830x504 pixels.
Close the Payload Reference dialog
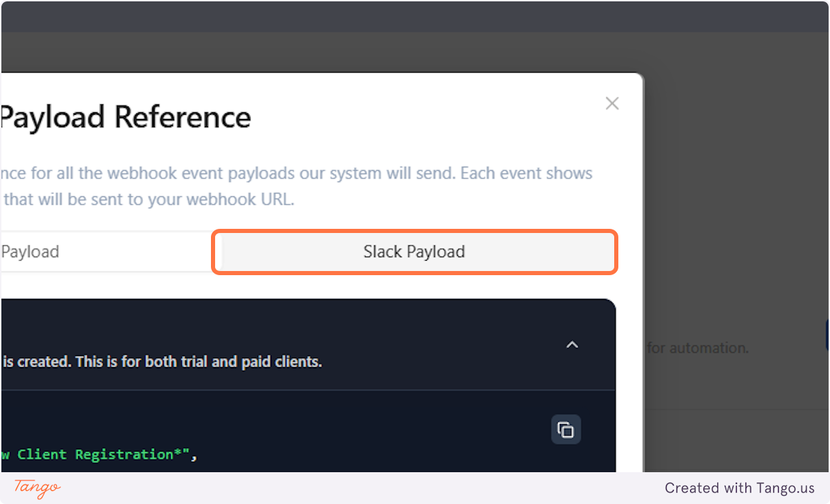(612, 104)
